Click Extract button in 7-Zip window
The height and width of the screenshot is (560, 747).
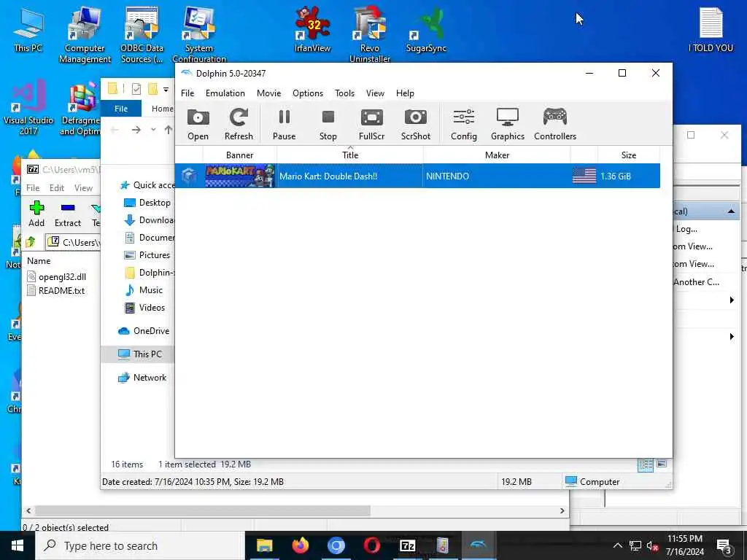tap(68, 214)
